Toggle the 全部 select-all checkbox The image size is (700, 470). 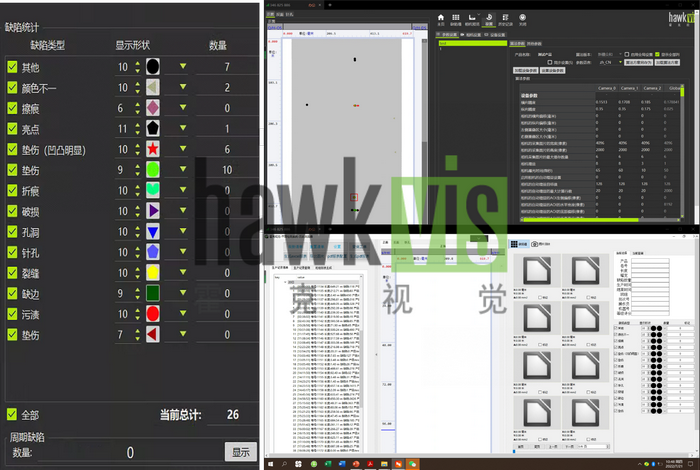coord(12,414)
